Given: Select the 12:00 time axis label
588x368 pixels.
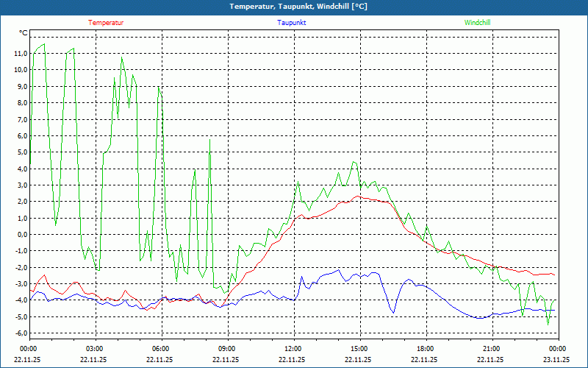Looking at the screenshot, I should pyautogui.click(x=293, y=348).
